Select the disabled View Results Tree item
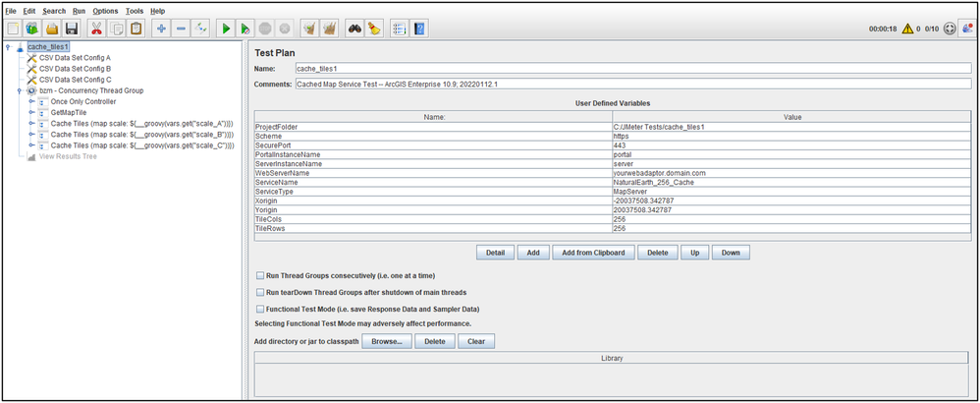 [68, 156]
